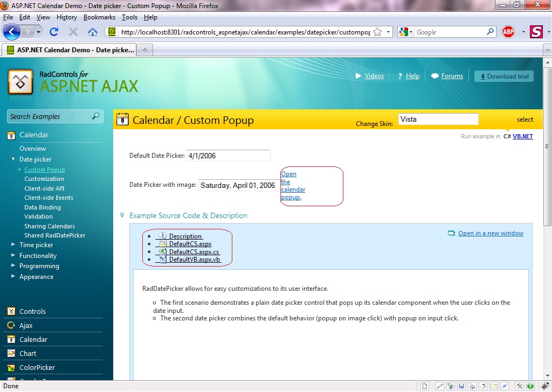Click the Default Date Picker input field
Viewport: 552px width, 392px height.
pos(229,156)
